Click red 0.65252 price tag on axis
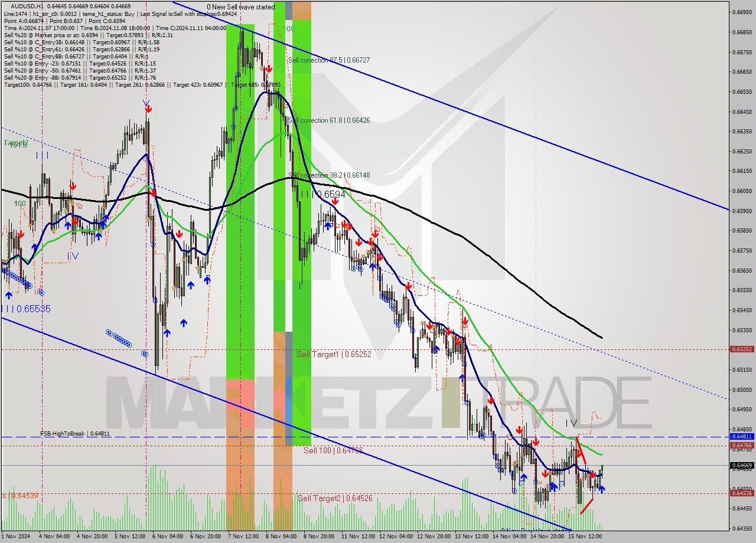This screenshot has width=756, height=543. pyautogui.click(x=742, y=349)
